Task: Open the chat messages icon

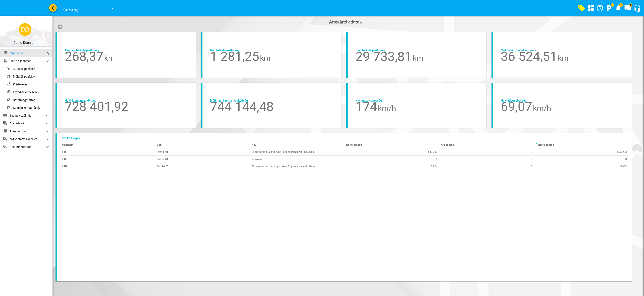Action: click(x=628, y=8)
